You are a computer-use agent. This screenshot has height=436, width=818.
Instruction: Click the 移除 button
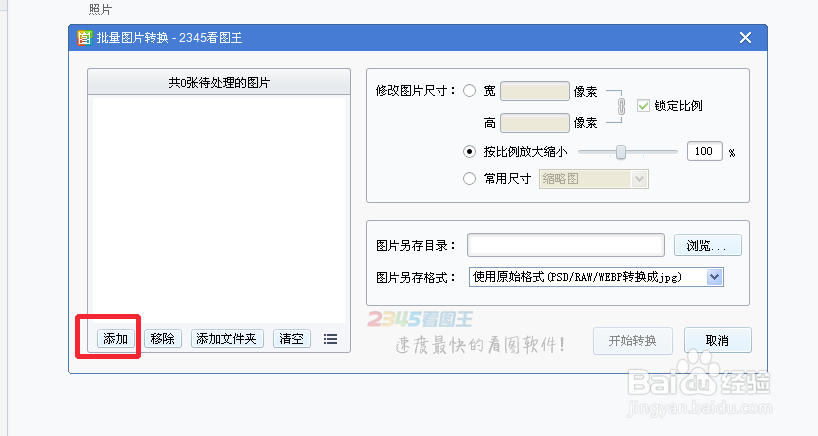pos(163,338)
